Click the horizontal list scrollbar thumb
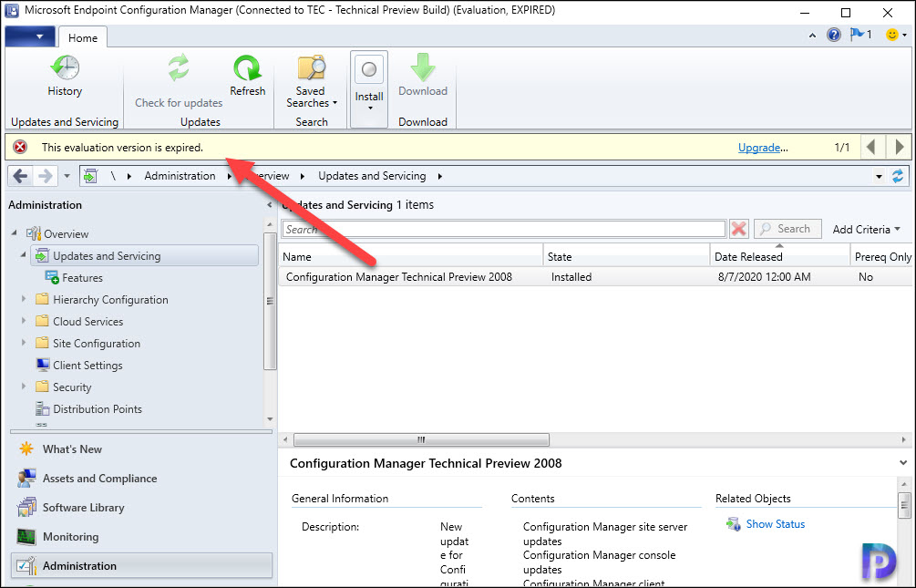Screen dimensions: 916x588 point(421,439)
